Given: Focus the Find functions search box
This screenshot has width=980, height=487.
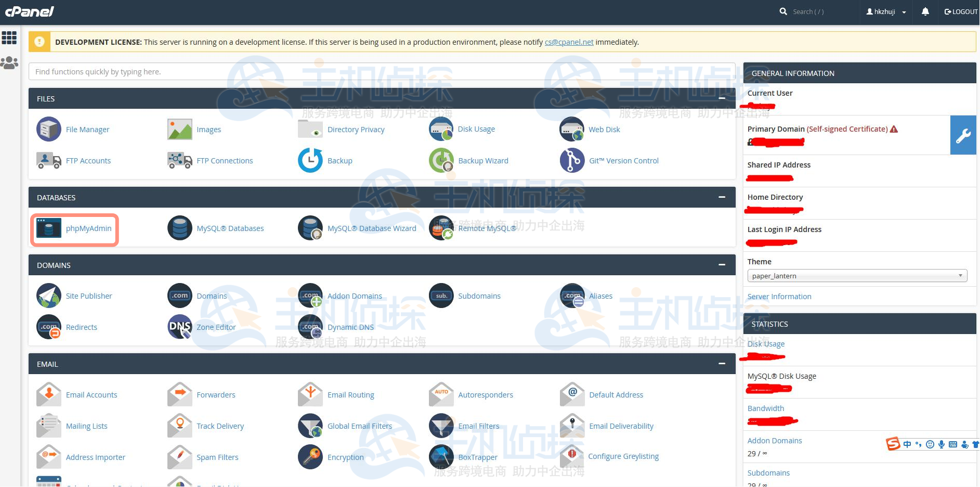Looking at the screenshot, I should tap(382, 72).
